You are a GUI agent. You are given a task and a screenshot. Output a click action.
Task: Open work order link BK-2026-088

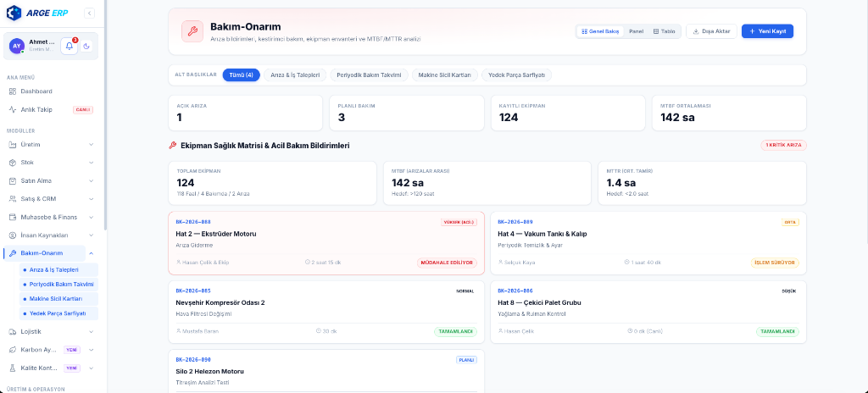tap(193, 222)
